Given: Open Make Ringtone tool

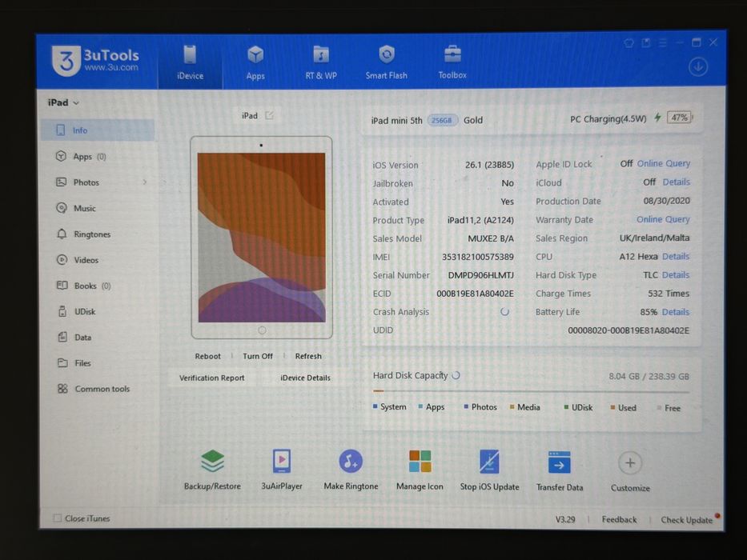Looking at the screenshot, I should (x=351, y=469).
